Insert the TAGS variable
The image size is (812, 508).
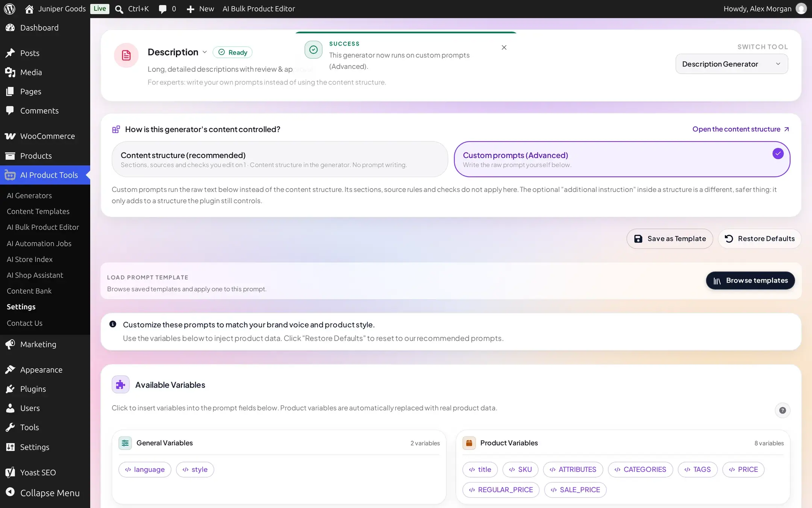[x=697, y=470]
